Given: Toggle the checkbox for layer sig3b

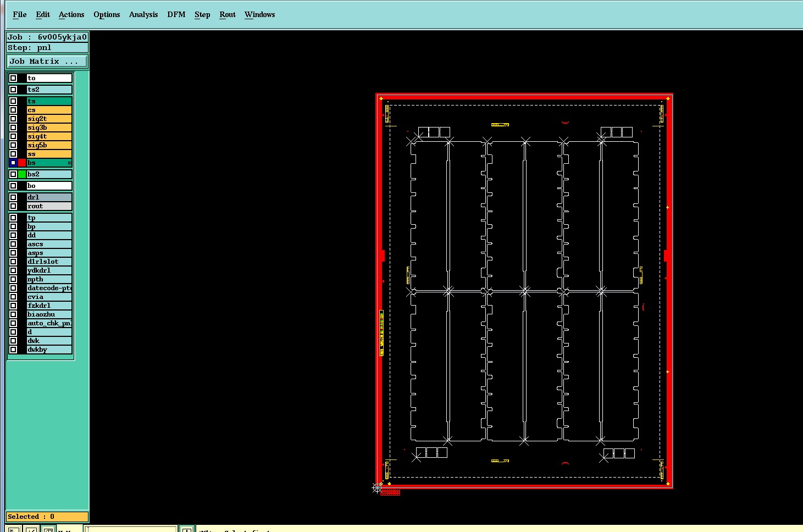Looking at the screenshot, I should click(x=13, y=128).
